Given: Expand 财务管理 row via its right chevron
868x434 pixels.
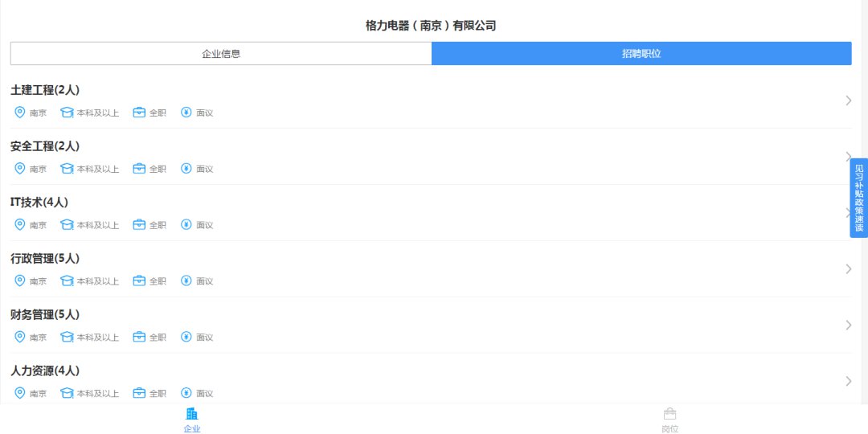Looking at the screenshot, I should tap(849, 325).
